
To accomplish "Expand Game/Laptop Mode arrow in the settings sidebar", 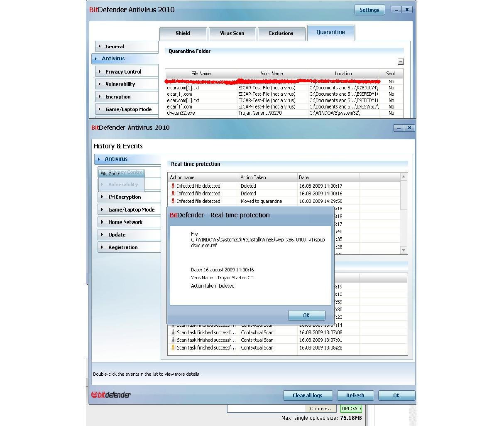I will click(100, 109).
